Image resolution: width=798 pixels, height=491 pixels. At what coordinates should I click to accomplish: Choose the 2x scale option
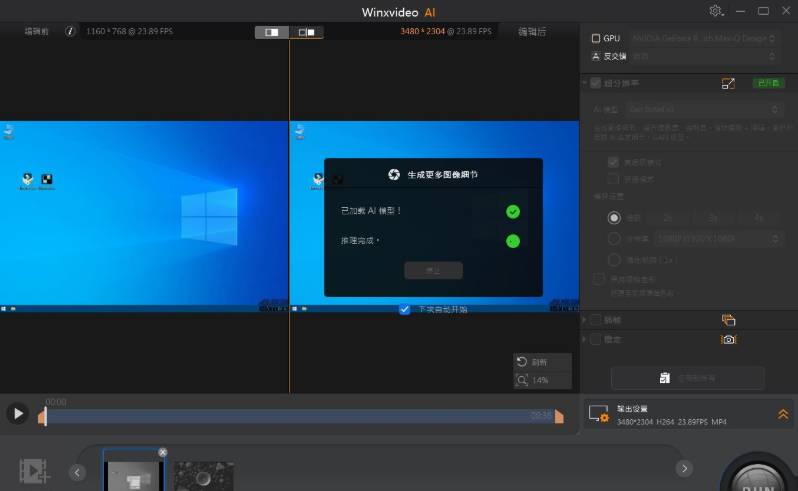[x=668, y=218]
